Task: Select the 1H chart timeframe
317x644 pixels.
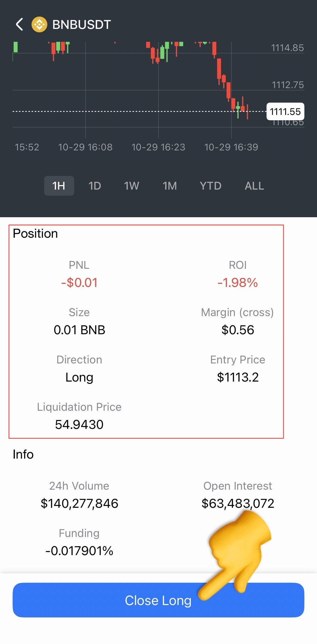Action: tap(59, 186)
